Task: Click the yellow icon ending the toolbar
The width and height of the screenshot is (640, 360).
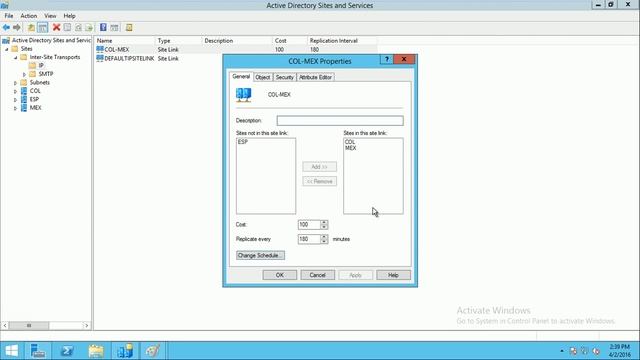Action: click(x=129, y=27)
